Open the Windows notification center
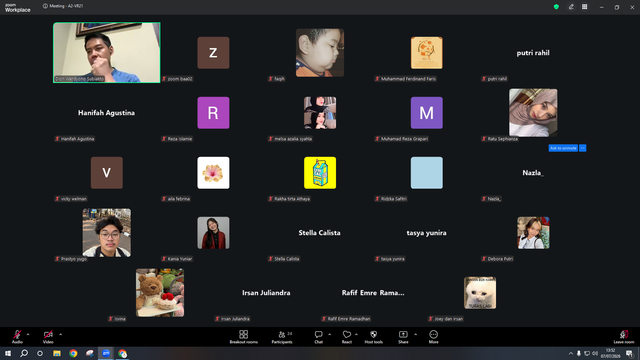This screenshot has height=360, width=640. coord(629,353)
